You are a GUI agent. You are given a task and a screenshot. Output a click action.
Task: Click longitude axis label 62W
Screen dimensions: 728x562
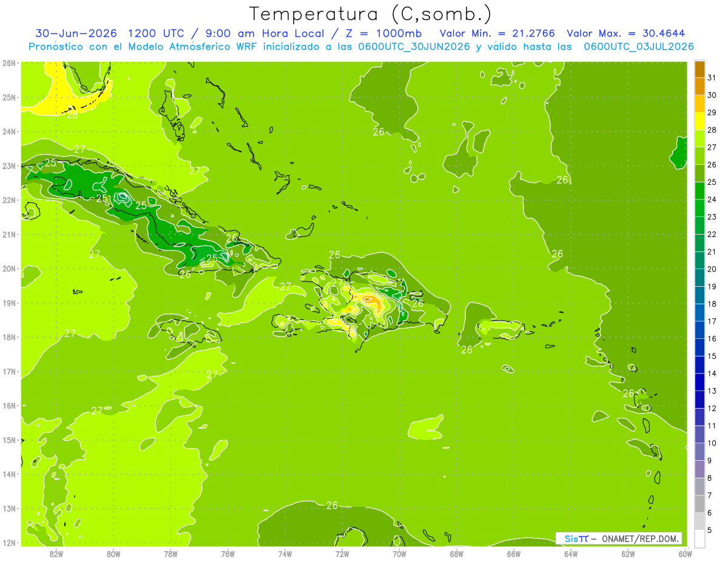(629, 554)
